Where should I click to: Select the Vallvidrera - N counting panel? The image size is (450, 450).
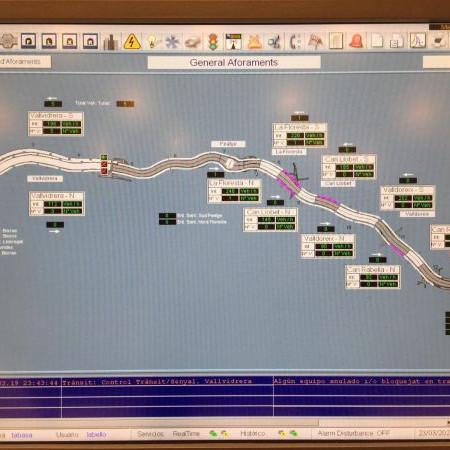pos(57,203)
